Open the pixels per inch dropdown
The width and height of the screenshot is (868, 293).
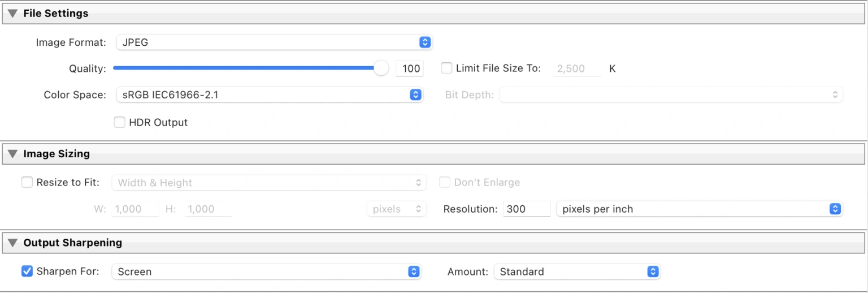(x=699, y=209)
